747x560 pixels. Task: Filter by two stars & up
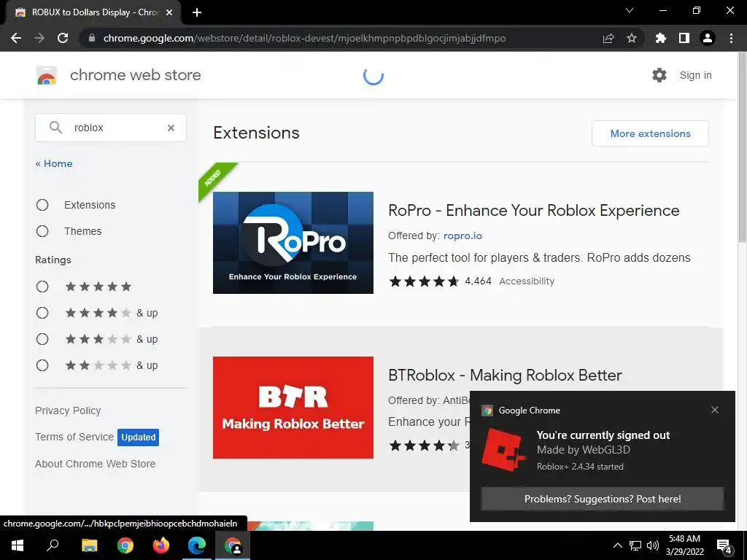click(x=42, y=365)
